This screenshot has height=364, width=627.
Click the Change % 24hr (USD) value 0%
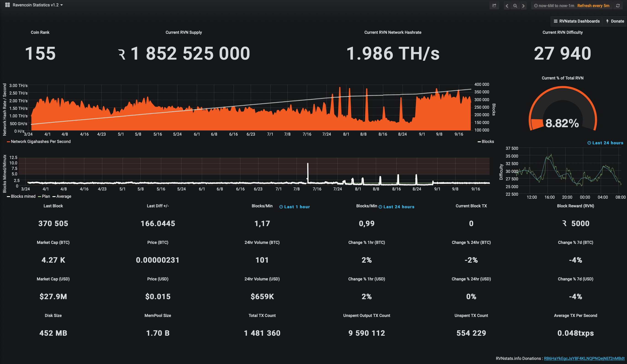pyautogui.click(x=471, y=296)
